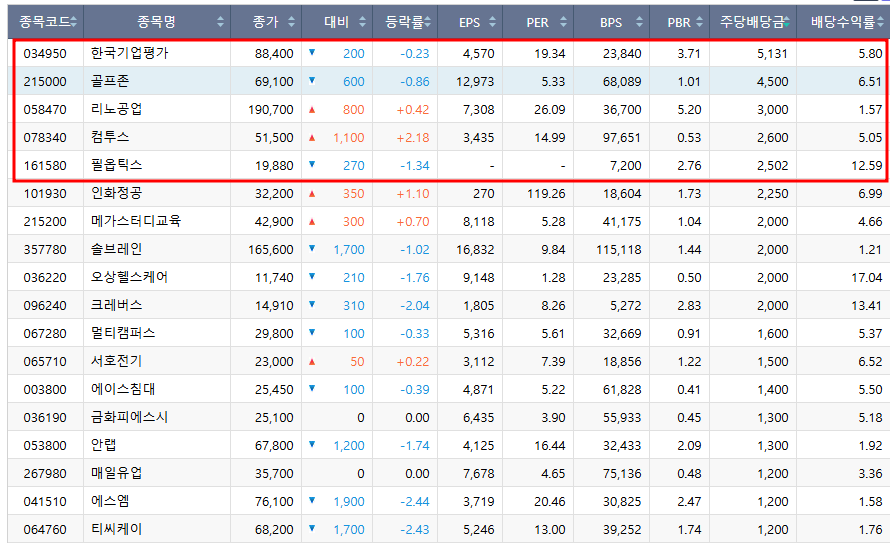Sort by 종목코드 column sort arrows
Viewport: 890px width, 543px height.
74,22
